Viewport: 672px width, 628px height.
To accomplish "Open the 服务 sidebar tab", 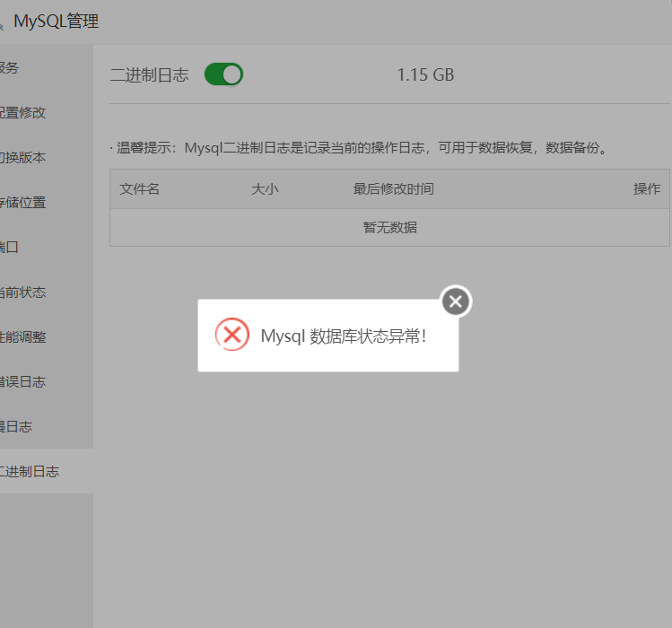I will point(47,67).
